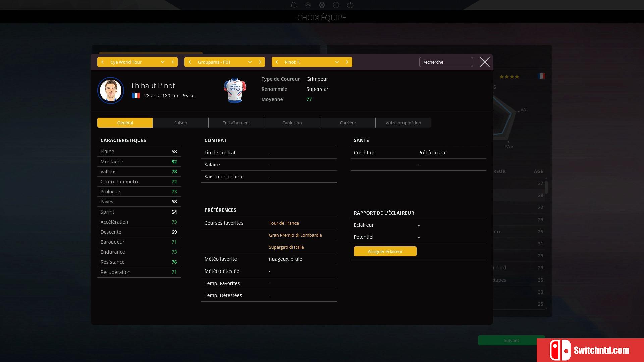The height and width of the screenshot is (362, 644).
Task: Click Thibaut Pinot's portrait photo
Action: point(111,90)
